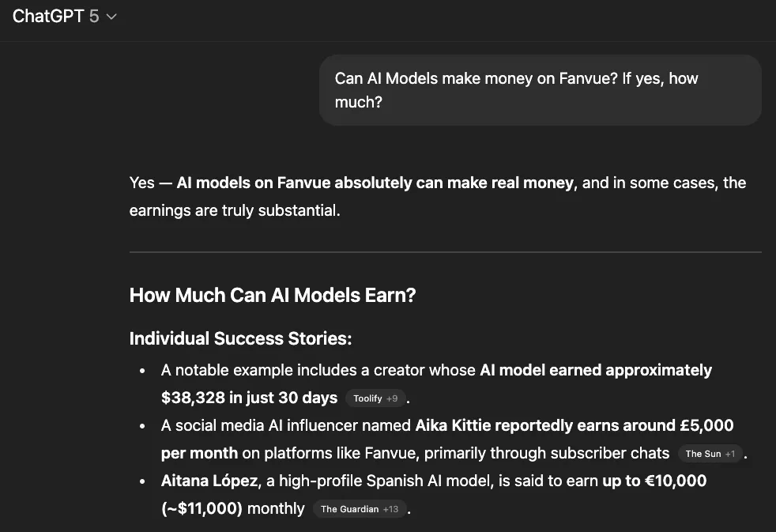Click the bold 'per month' text

199,453
